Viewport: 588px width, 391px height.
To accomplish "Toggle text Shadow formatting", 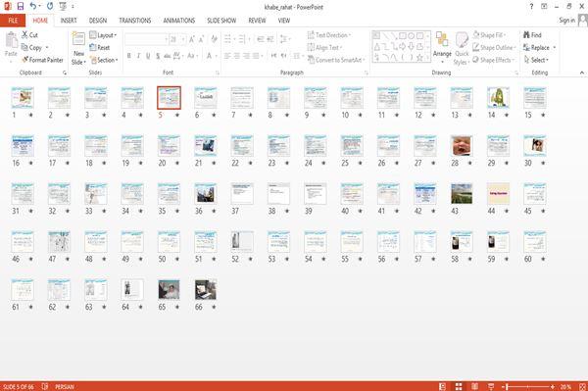I will coord(158,56).
